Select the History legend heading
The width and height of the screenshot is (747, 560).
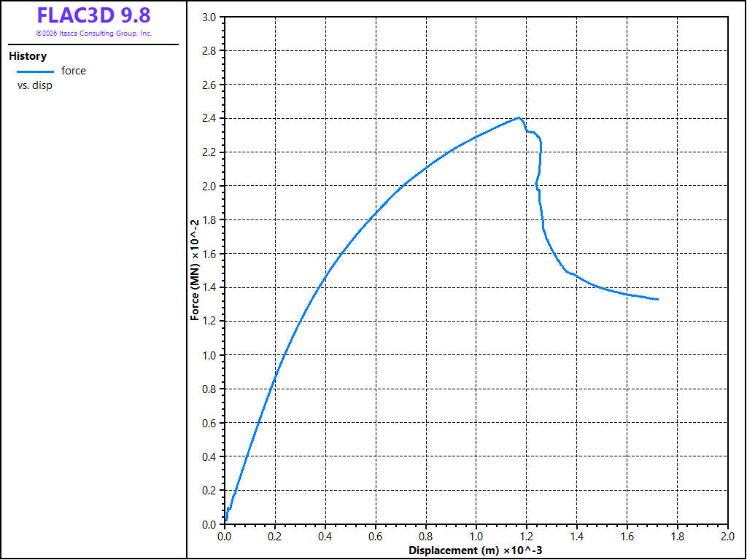click(x=28, y=56)
